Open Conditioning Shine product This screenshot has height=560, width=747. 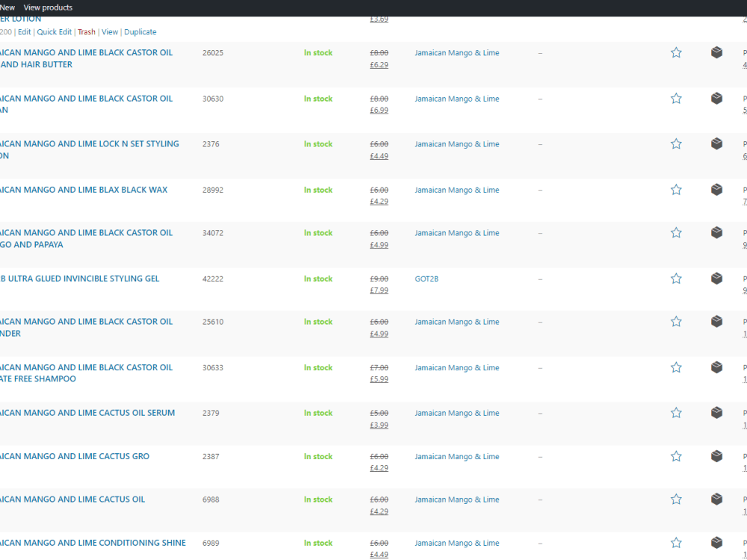[x=93, y=543]
